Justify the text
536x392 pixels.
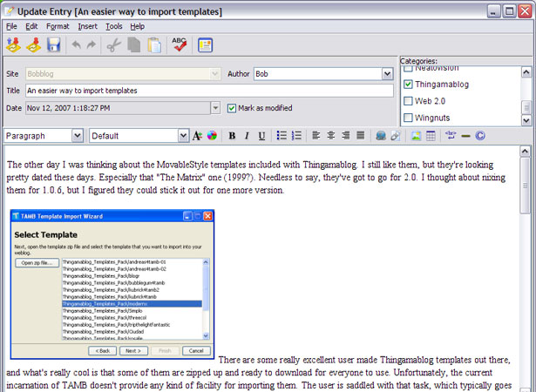tap(360, 136)
